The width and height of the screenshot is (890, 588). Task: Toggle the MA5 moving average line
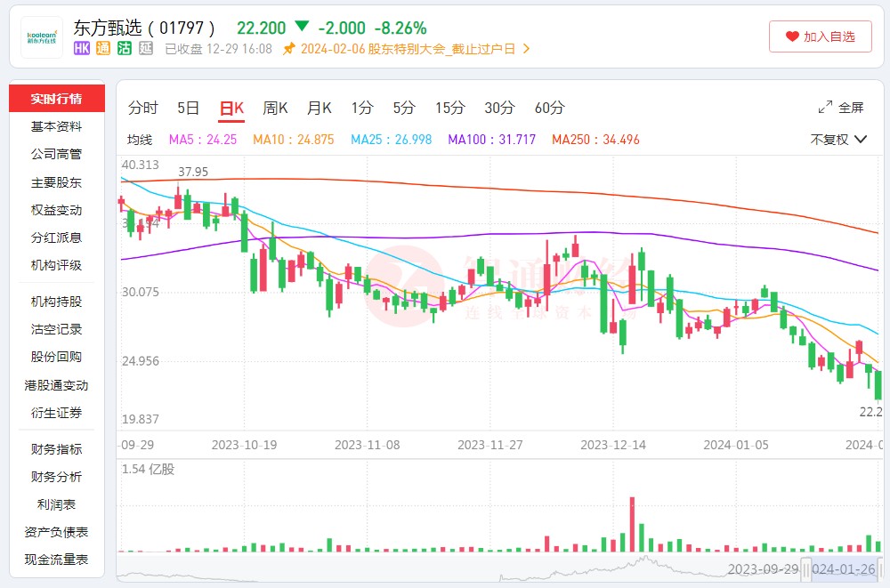[x=203, y=140]
